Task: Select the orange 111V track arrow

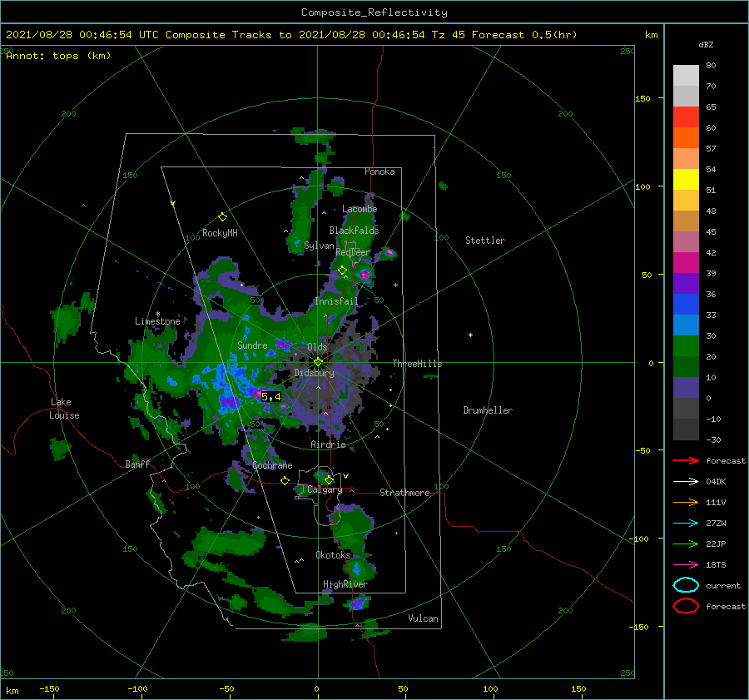Action: (686, 502)
